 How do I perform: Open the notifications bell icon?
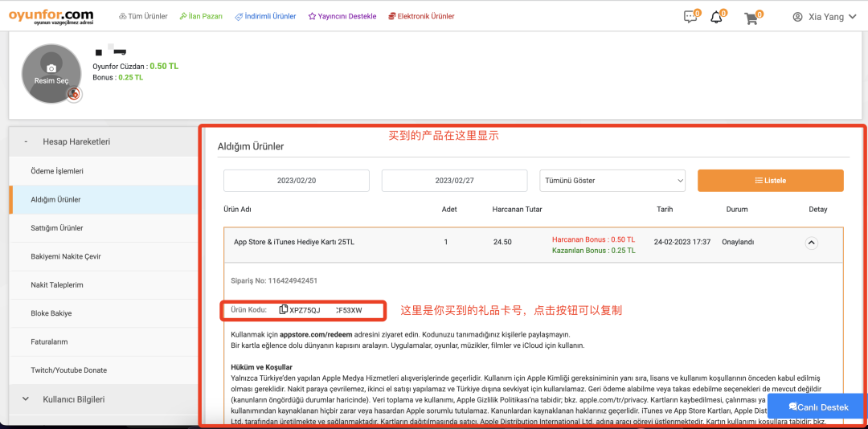click(716, 17)
